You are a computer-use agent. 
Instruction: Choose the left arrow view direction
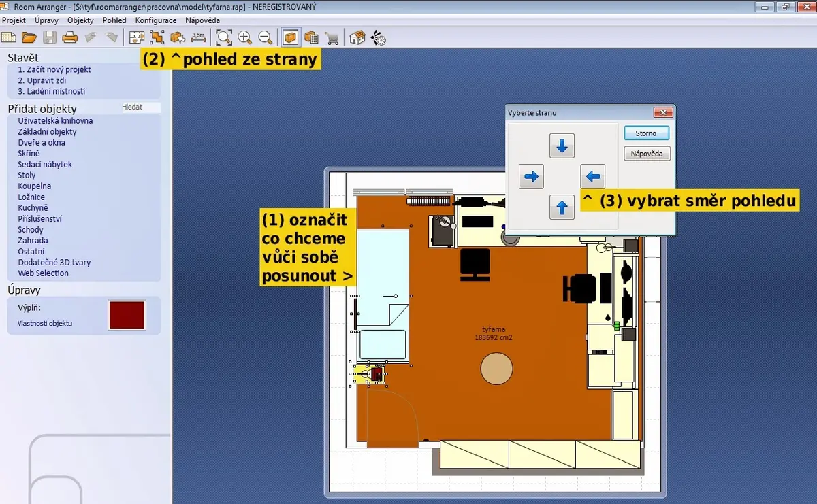(593, 177)
